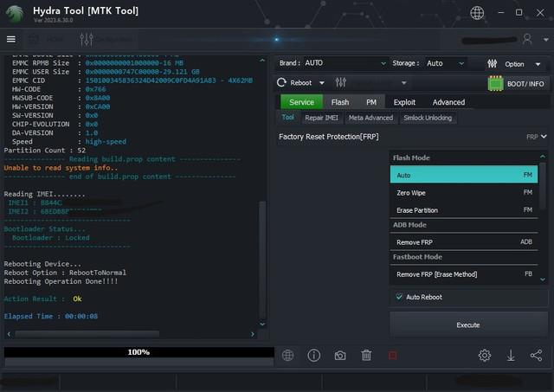Select Zero Wipe flash mode

pos(464,193)
